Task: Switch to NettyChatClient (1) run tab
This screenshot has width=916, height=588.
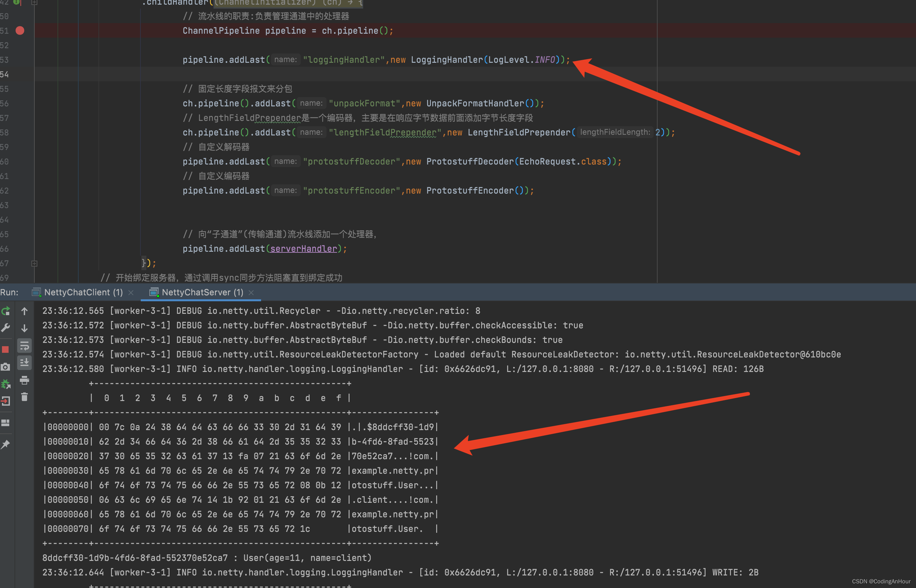Action: click(x=83, y=292)
